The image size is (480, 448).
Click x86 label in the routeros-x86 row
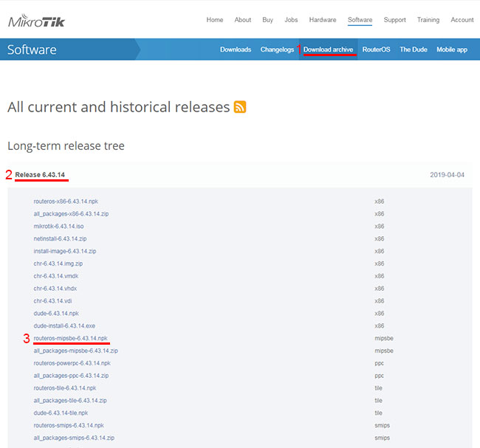(x=380, y=201)
